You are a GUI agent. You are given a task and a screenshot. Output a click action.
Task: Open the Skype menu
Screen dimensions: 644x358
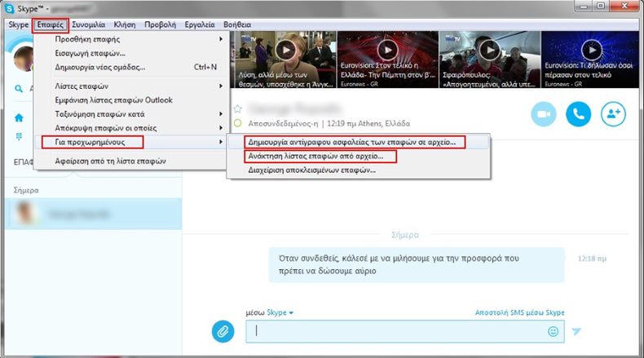[19, 24]
